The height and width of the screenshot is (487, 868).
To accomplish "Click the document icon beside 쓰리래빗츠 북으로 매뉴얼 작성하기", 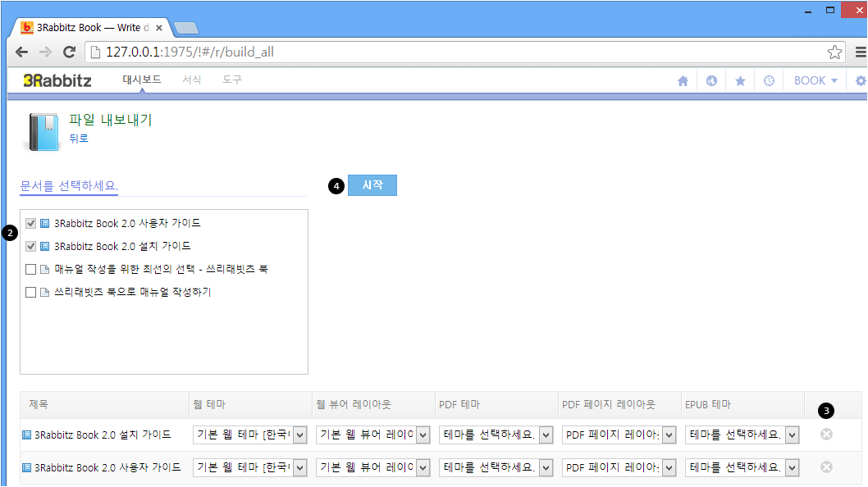I will (x=45, y=292).
